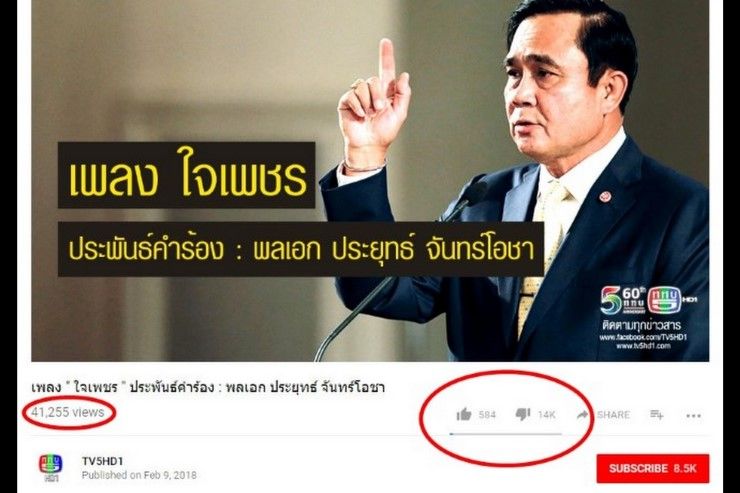
Task: Click the Published on Feb 9, 2018 date
Action: click(139, 475)
